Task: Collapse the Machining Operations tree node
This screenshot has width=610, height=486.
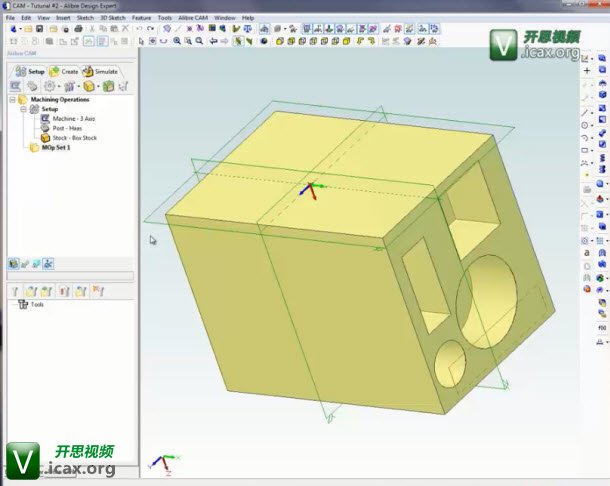Action: click(12, 100)
